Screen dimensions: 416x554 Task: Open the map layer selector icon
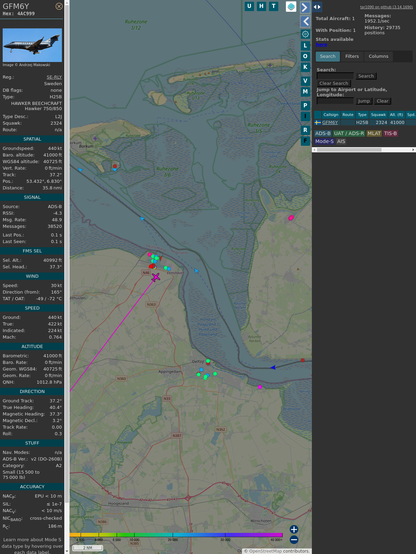pyautogui.click(x=291, y=6)
